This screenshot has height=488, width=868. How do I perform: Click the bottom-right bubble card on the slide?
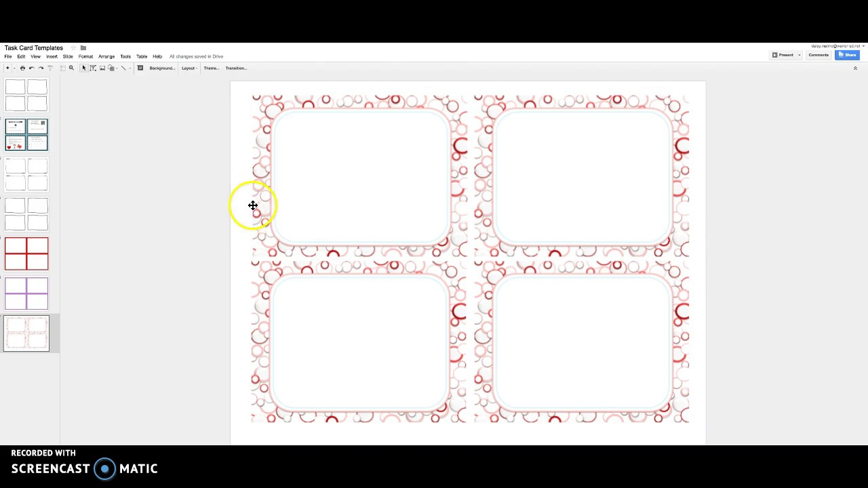point(582,342)
